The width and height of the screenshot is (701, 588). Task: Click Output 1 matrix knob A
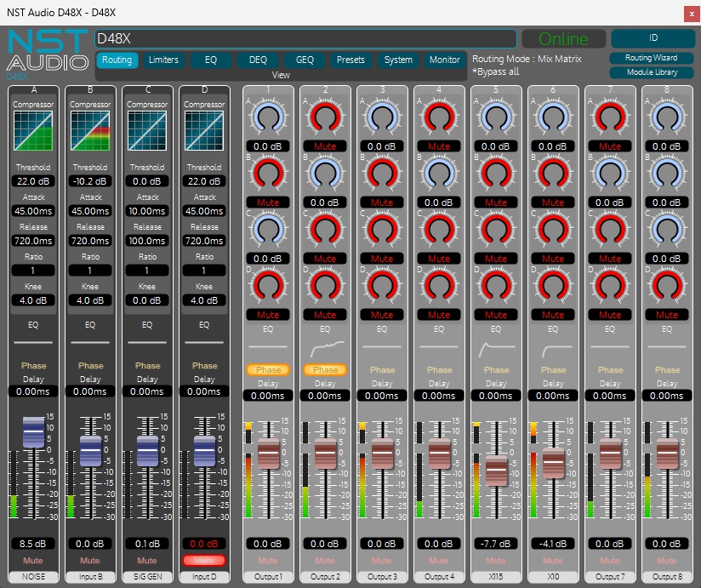coord(268,117)
